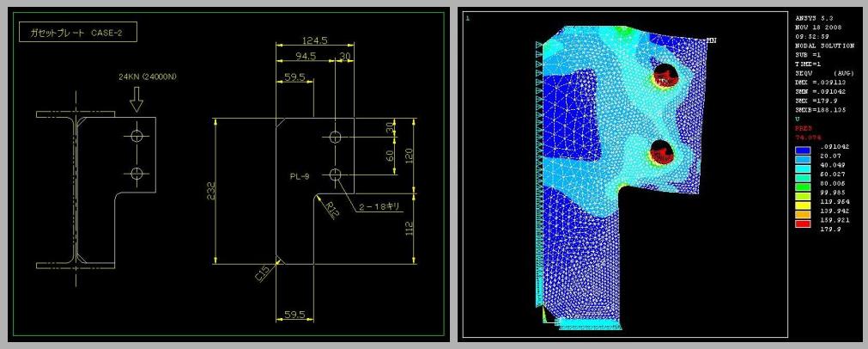The height and width of the screenshot is (349, 868).
Task: Click the MN minimum marker on mesh
Action: pyautogui.click(x=711, y=40)
